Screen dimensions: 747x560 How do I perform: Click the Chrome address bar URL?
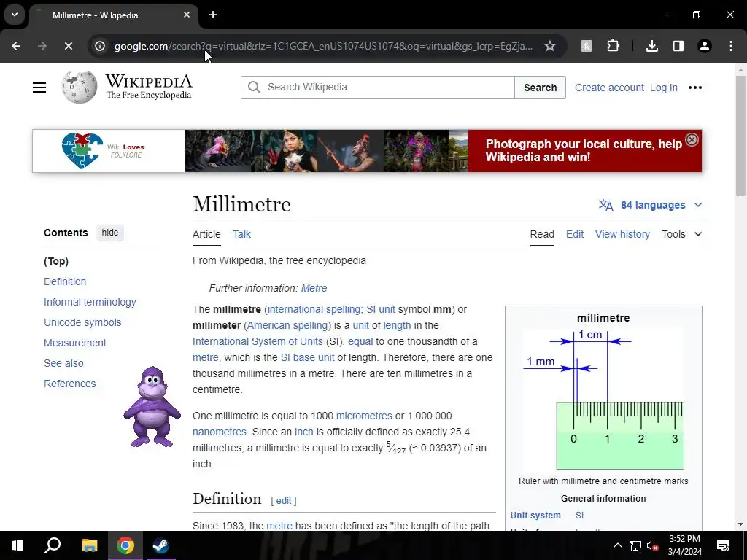(323, 46)
